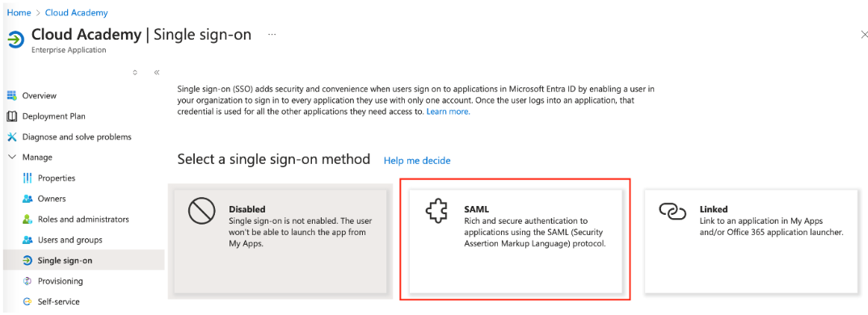Viewport: 868px width, 315px height.
Task: Open Roles and administrators
Action: point(84,219)
